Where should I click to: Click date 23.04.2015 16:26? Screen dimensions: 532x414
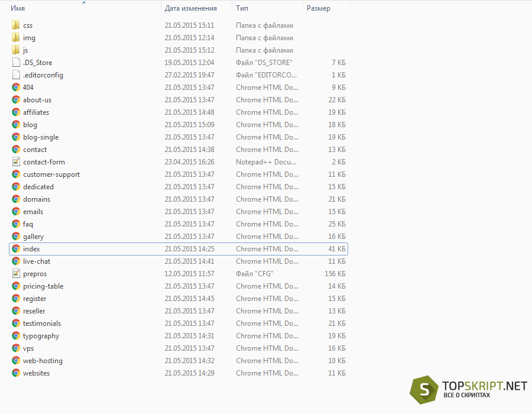pos(189,162)
